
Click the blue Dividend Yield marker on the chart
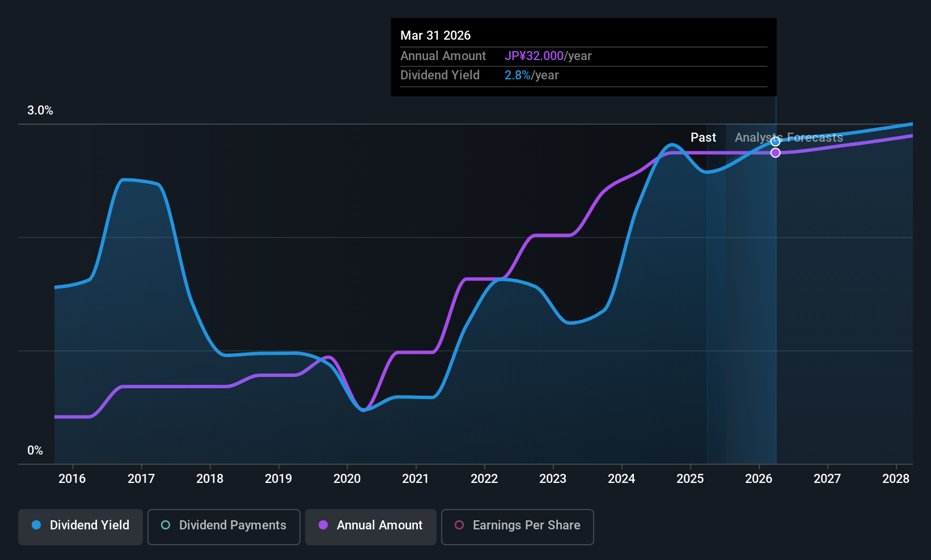tap(775, 142)
